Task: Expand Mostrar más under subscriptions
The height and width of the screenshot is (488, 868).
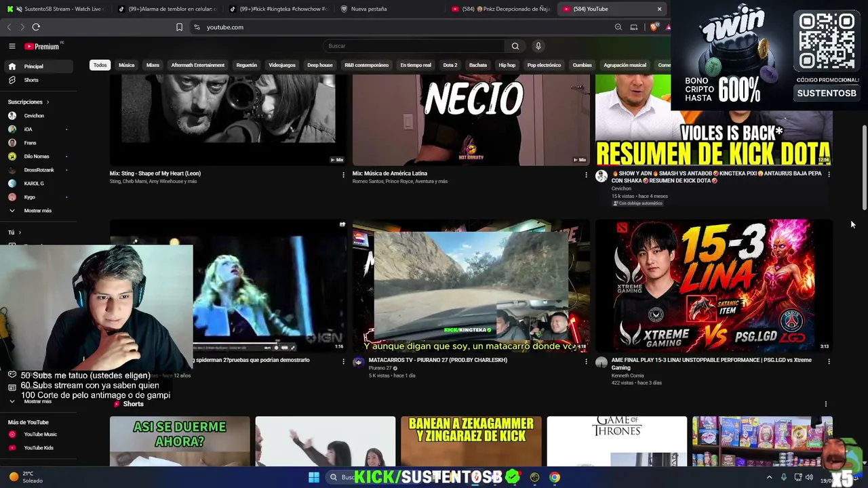Action: [x=39, y=211]
